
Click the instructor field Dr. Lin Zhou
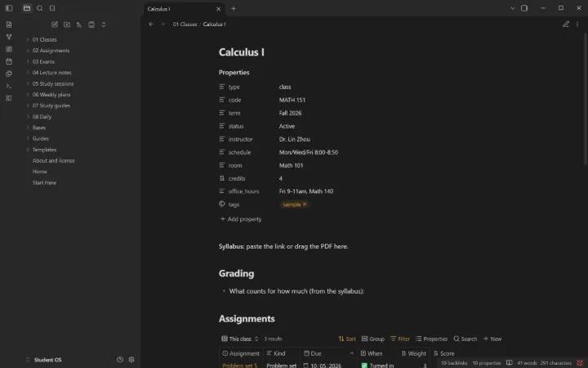pos(294,139)
